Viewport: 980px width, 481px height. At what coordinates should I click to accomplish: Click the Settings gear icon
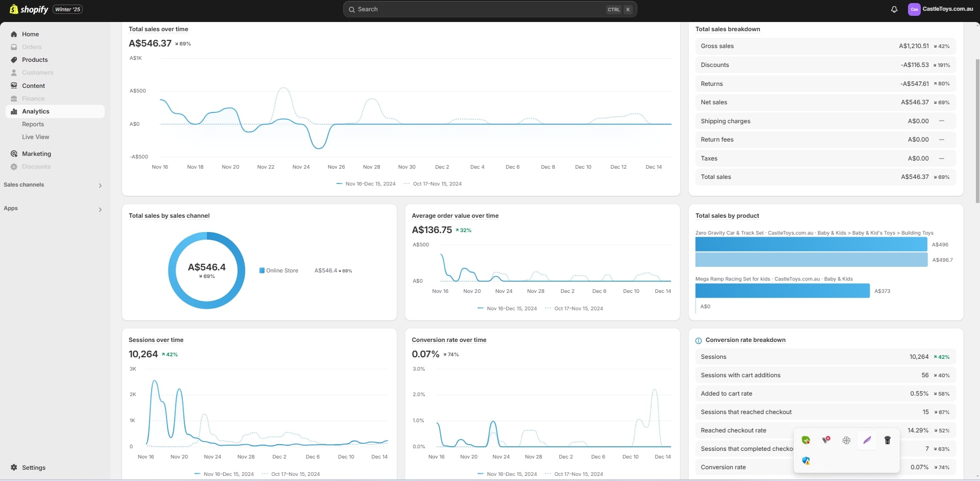pos(14,467)
